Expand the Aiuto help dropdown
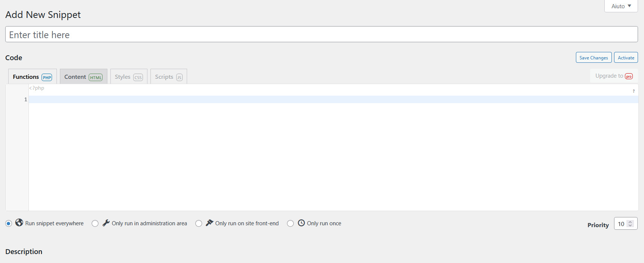The image size is (644, 263). click(621, 6)
